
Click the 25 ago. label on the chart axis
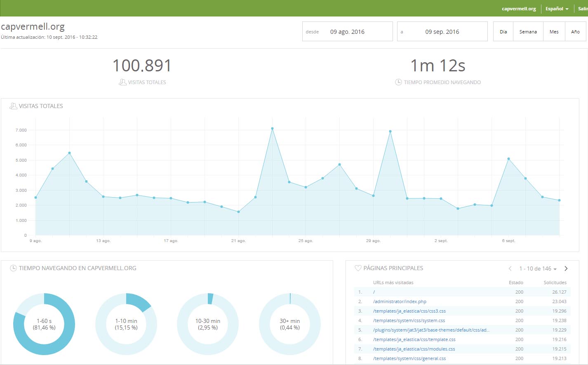[x=306, y=241]
